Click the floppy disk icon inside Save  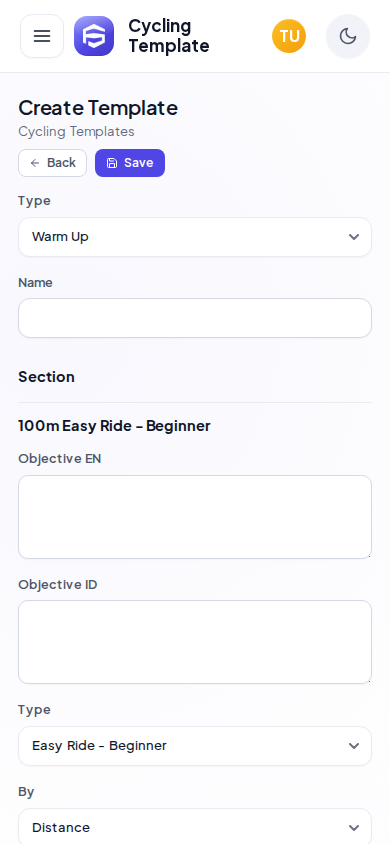(x=112, y=163)
